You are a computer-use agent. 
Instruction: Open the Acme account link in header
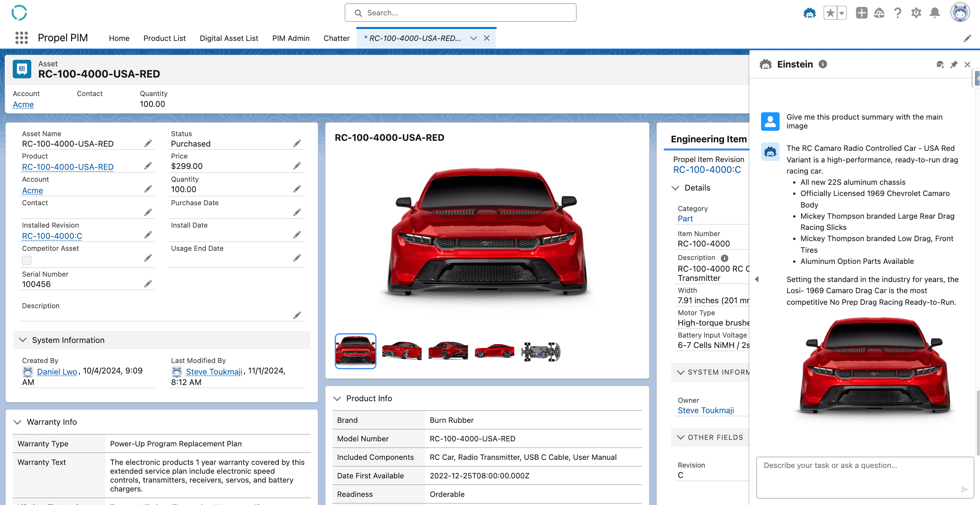[x=23, y=105]
